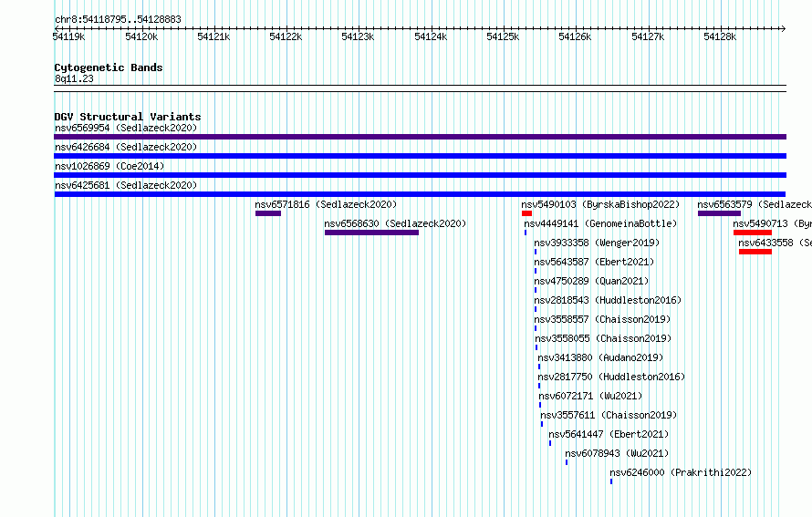This screenshot has height=517, width=812.
Task: Click nsv4449141 (GenomeinaBottle) label
Action: (x=600, y=223)
